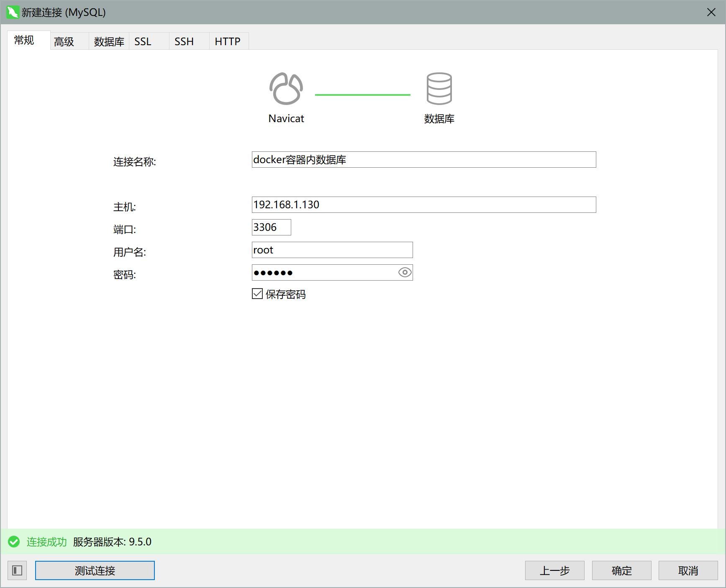Click the 主机: label

[x=125, y=207]
